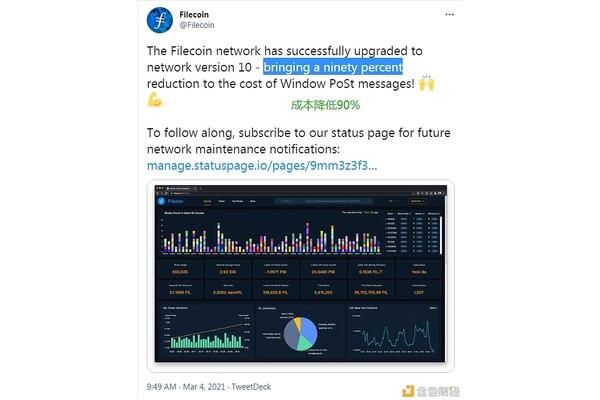600x400 pixels.
Task: Click the flexed bicep emoji
Action: (155, 100)
